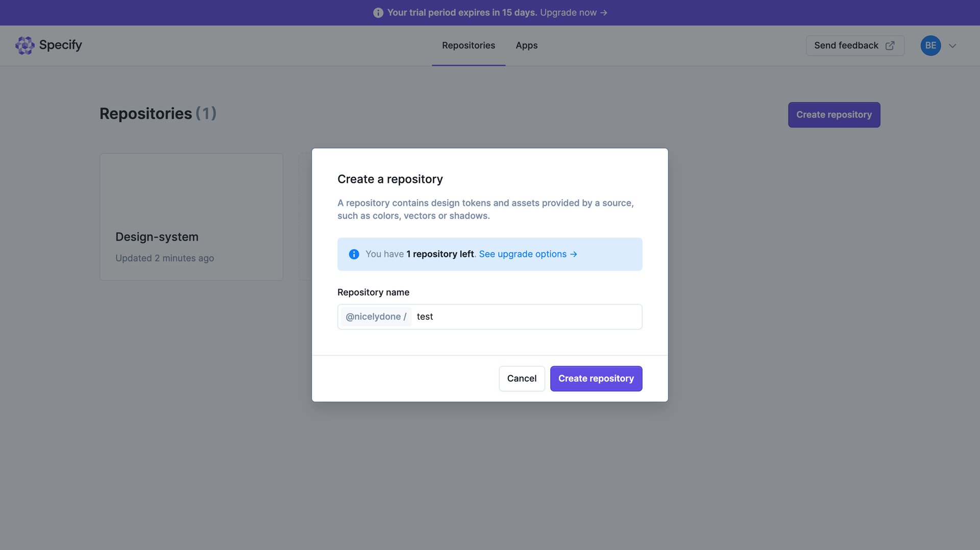Switch to the Apps tab

[527, 45]
